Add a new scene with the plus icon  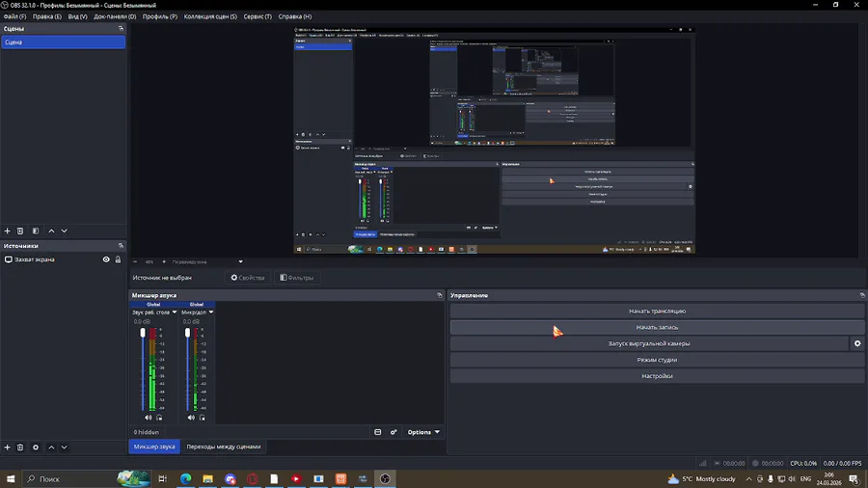point(7,230)
